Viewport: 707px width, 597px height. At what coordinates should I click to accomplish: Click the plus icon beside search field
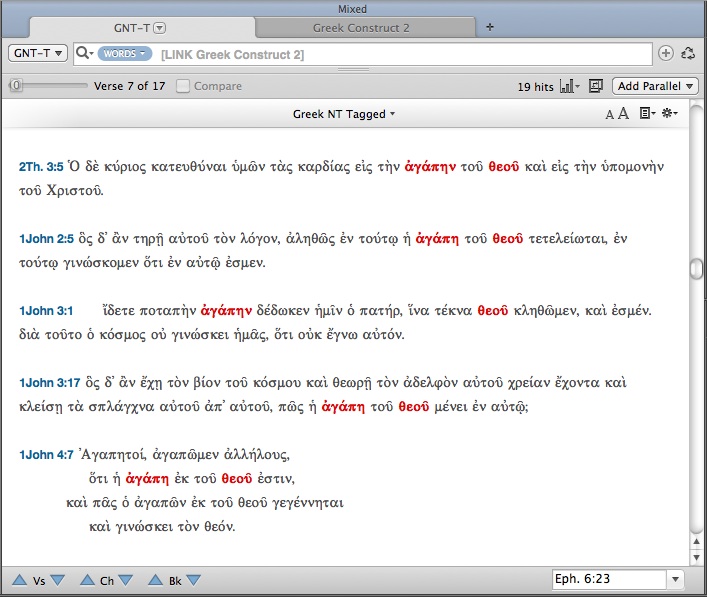point(666,53)
